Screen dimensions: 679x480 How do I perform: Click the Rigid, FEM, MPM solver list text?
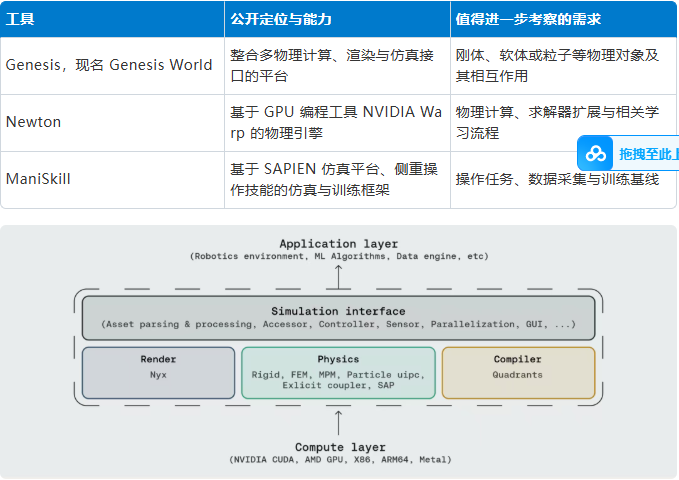click(338, 380)
